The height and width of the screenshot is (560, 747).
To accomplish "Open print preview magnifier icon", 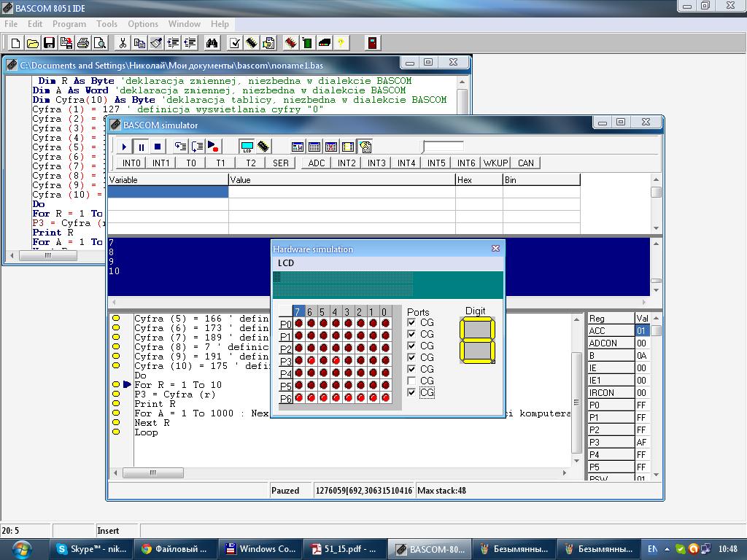I will pyautogui.click(x=100, y=43).
